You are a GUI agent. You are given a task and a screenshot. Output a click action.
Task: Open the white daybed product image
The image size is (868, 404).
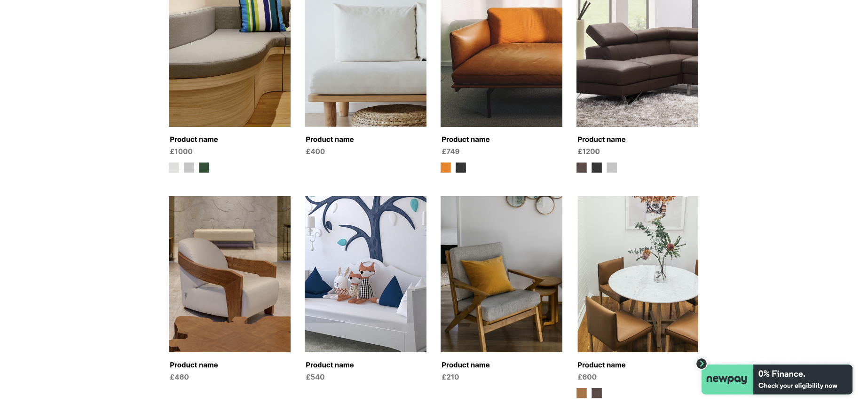click(x=365, y=63)
